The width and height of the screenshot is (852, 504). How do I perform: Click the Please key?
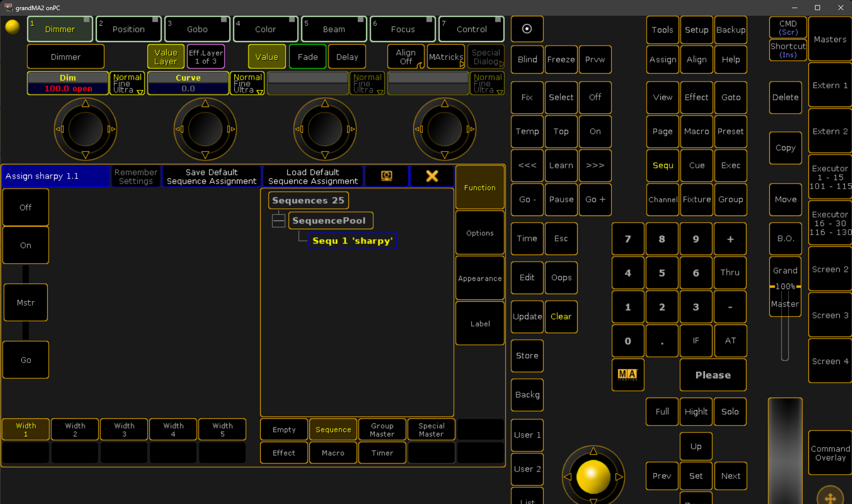click(713, 375)
